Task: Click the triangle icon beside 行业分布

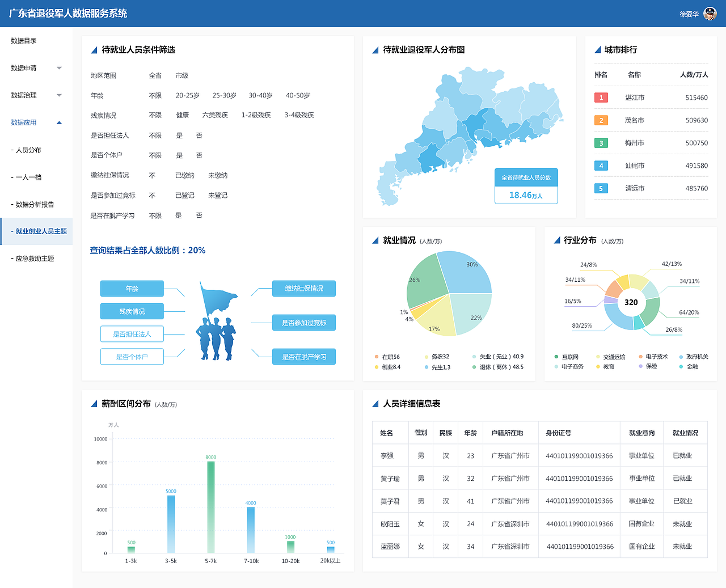Action: click(x=557, y=240)
